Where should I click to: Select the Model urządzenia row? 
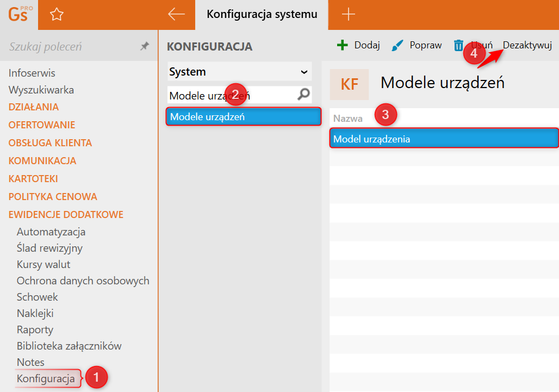444,139
